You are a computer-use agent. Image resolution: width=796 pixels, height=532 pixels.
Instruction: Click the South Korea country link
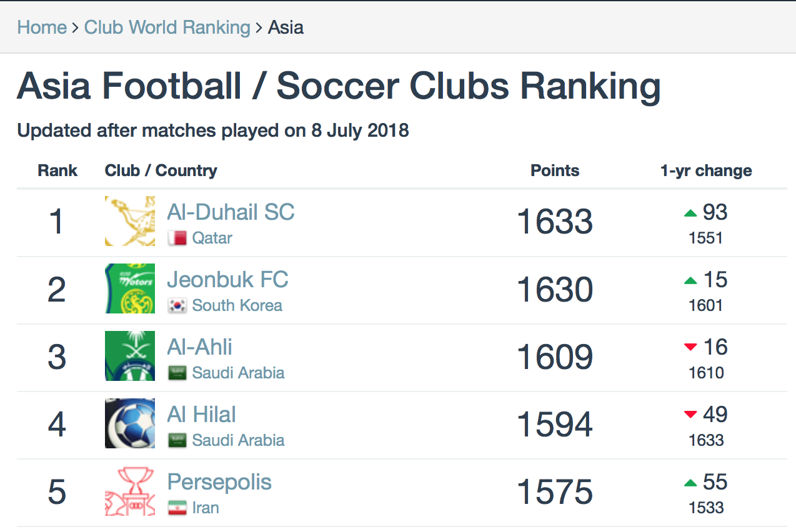point(237,305)
